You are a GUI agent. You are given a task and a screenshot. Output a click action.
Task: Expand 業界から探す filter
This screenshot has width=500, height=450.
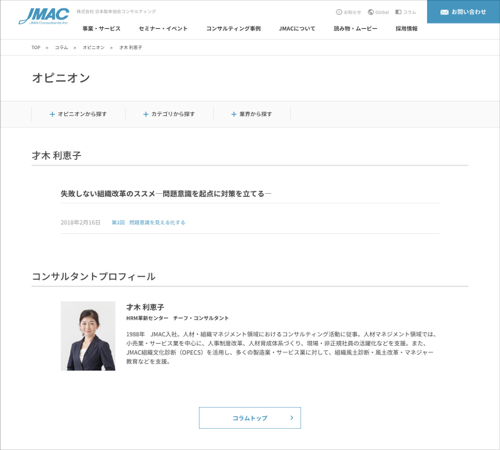pos(252,114)
